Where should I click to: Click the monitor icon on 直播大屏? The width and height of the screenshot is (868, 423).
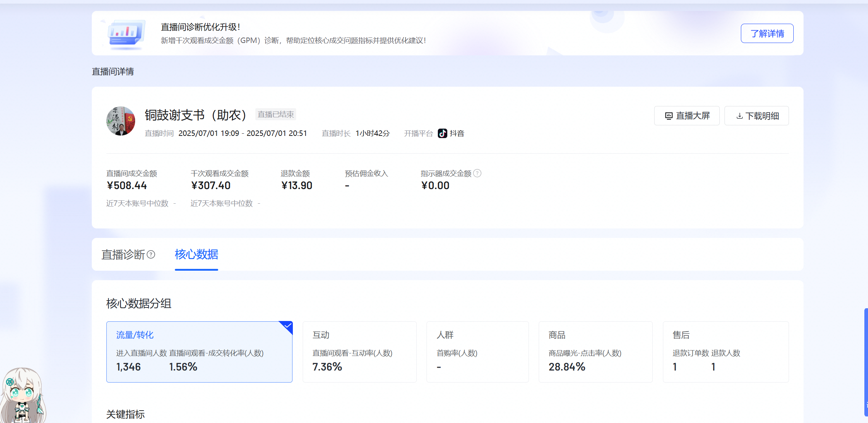tap(669, 116)
